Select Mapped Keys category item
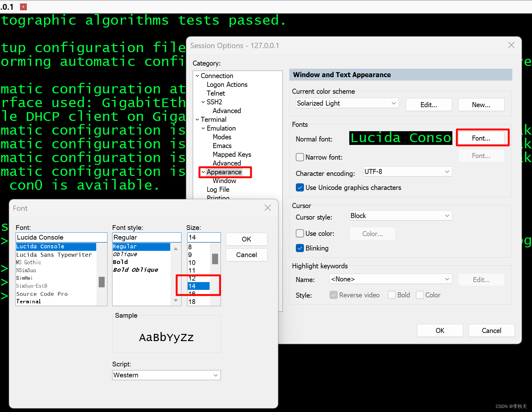The height and width of the screenshot is (412, 532). coord(232,155)
